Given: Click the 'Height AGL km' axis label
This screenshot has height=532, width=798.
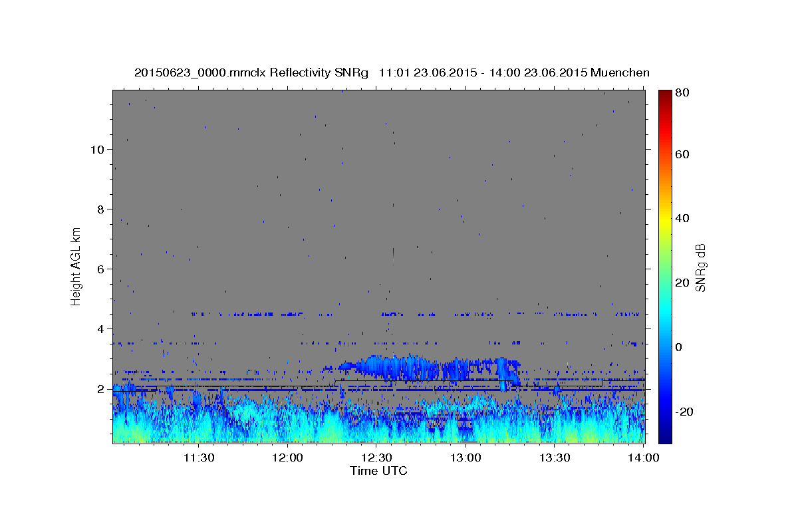Looking at the screenshot, I should pos(76,266).
